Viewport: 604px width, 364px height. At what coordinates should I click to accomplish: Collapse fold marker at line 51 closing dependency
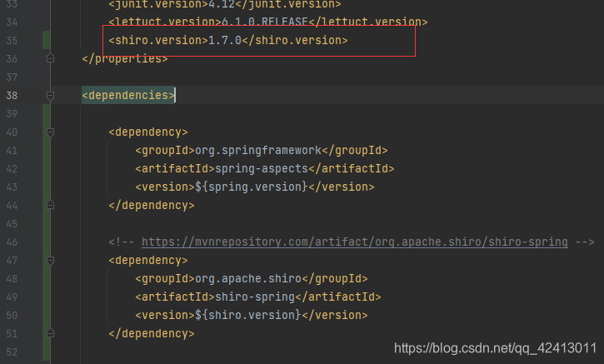[50, 333]
